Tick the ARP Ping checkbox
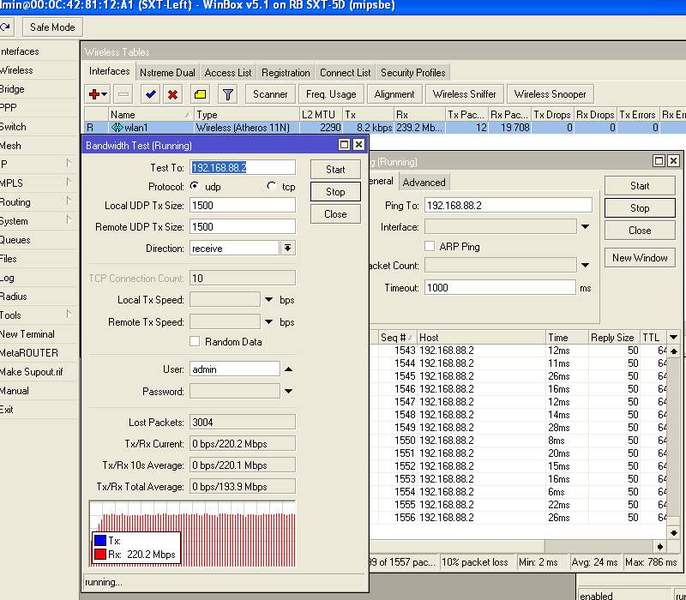The image size is (686, 600). [429, 246]
